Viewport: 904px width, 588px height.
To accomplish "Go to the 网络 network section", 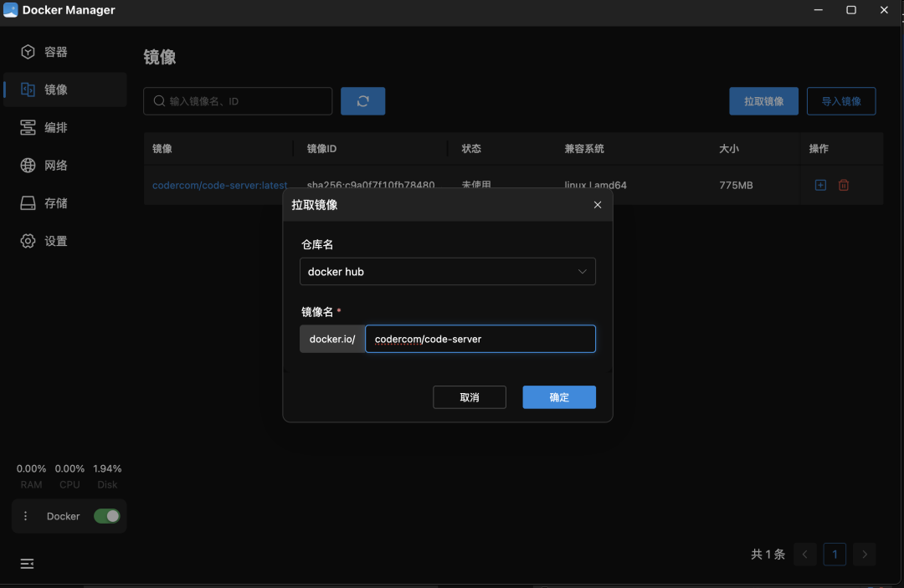I will click(64, 166).
